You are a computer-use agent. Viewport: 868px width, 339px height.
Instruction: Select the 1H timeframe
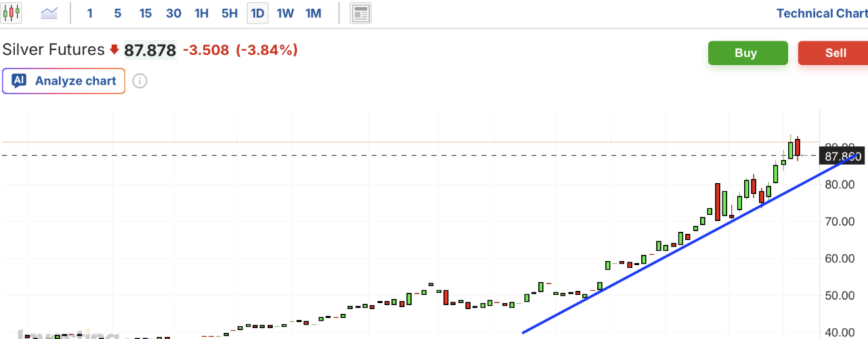pyautogui.click(x=201, y=13)
